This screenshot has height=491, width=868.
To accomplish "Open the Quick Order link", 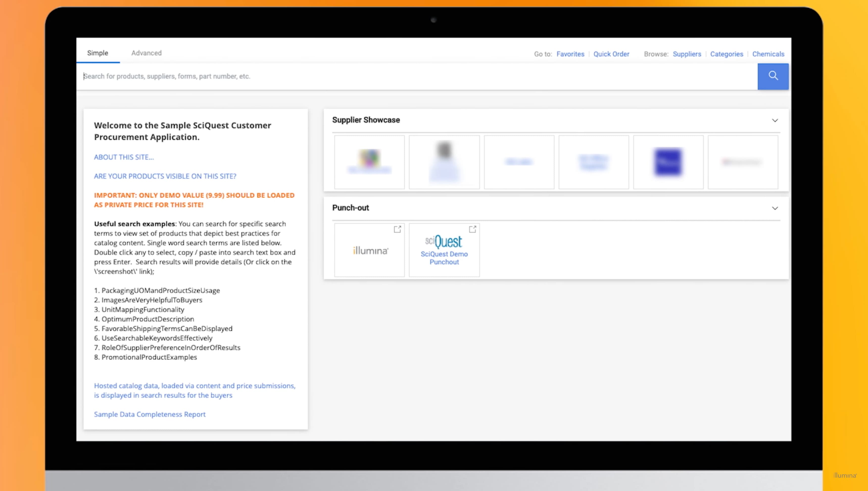I will tap(611, 54).
